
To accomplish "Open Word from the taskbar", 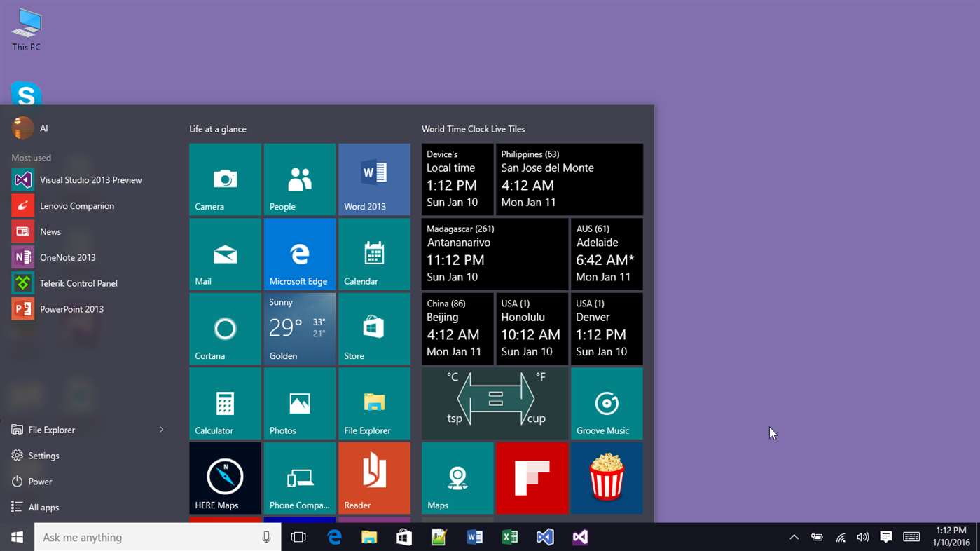I will (x=474, y=537).
